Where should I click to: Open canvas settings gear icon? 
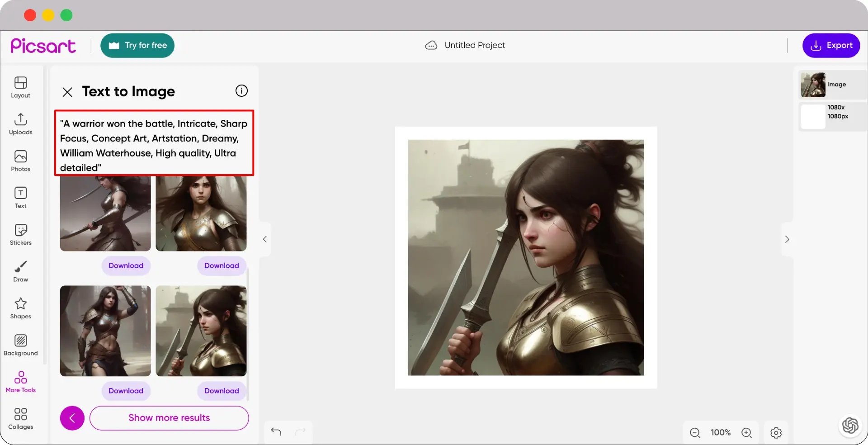[776, 433]
